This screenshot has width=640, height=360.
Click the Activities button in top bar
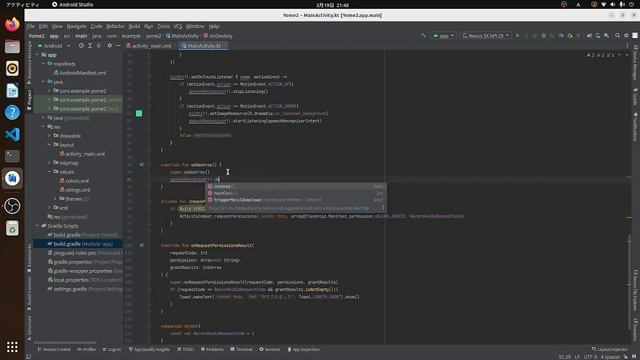pos(23,4)
